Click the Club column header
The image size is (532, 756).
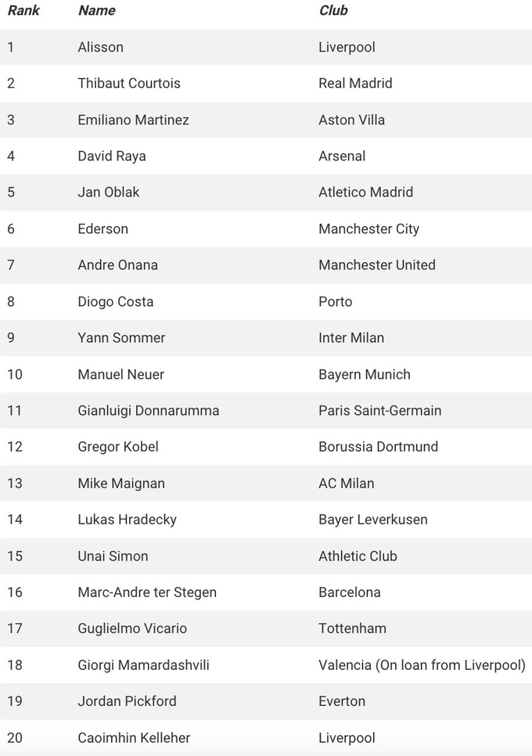(x=333, y=11)
